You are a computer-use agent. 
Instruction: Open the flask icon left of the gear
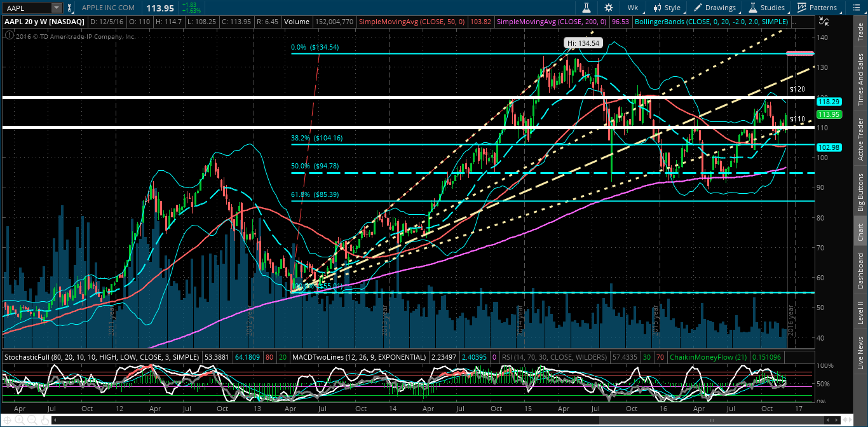point(587,8)
